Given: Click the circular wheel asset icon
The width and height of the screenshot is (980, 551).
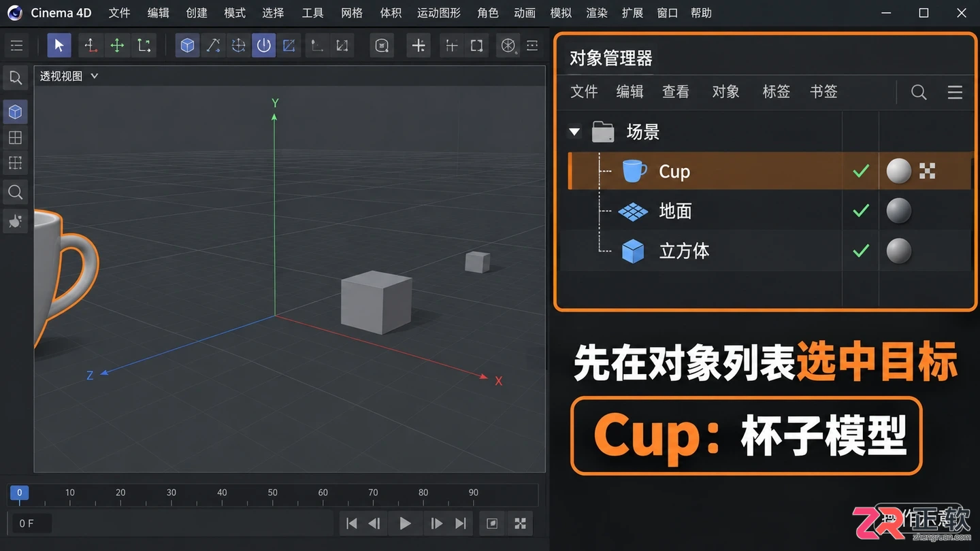Looking at the screenshot, I should 508,46.
